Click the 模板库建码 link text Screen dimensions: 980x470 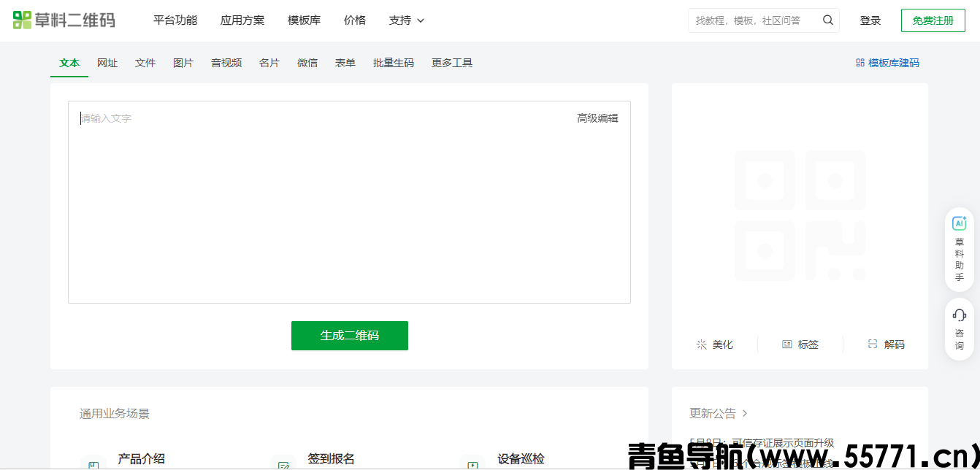point(894,63)
